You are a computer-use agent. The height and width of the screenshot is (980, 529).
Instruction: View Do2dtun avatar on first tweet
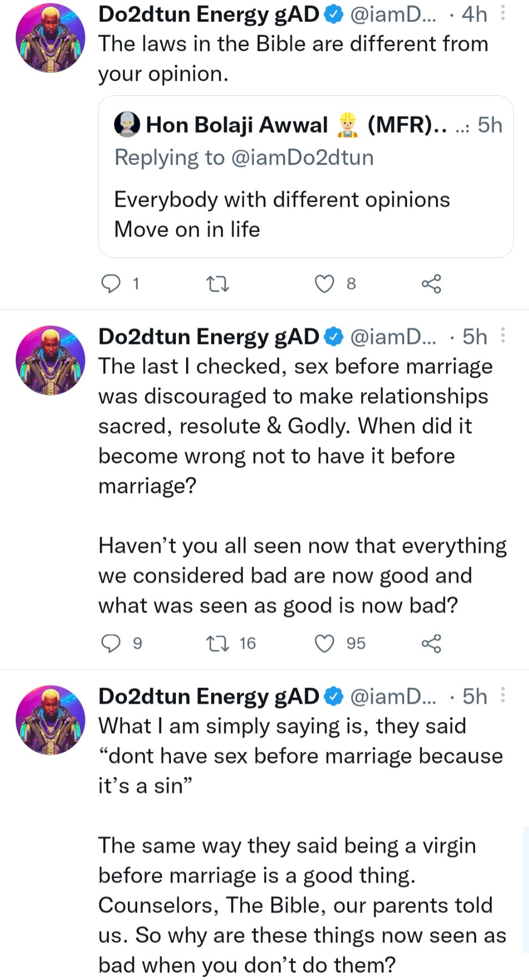[51, 38]
